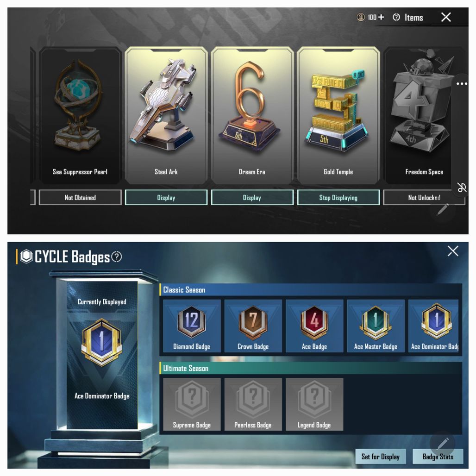Pick the Ace Master Badge icon
This screenshot has width=476, height=476.
(376, 322)
